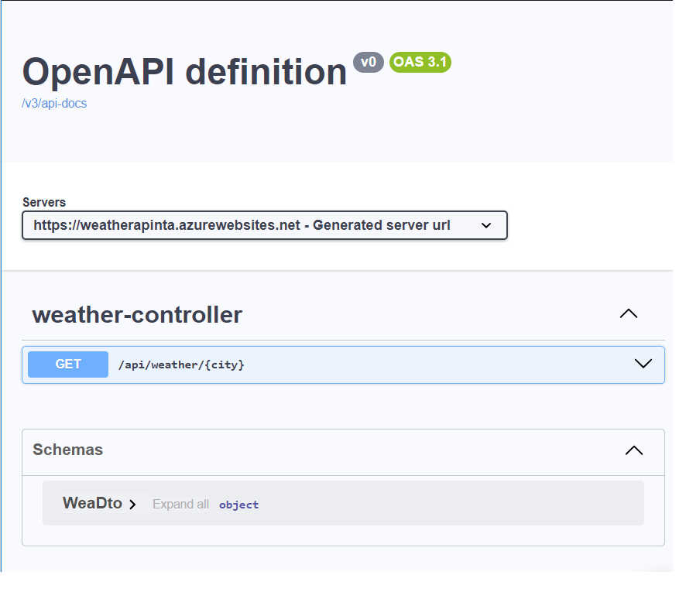The height and width of the screenshot is (616, 686).
Task: Click the endpoint row's chevron icon
Action: (643, 364)
